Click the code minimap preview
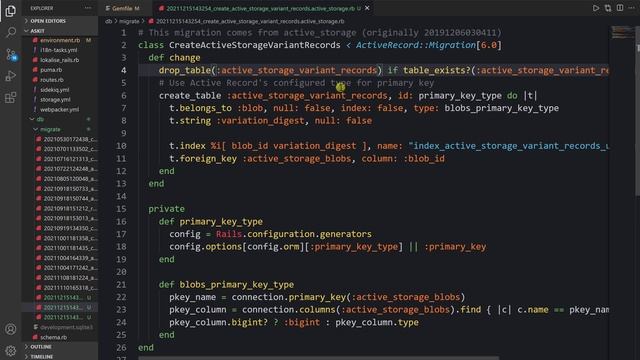 point(622,33)
